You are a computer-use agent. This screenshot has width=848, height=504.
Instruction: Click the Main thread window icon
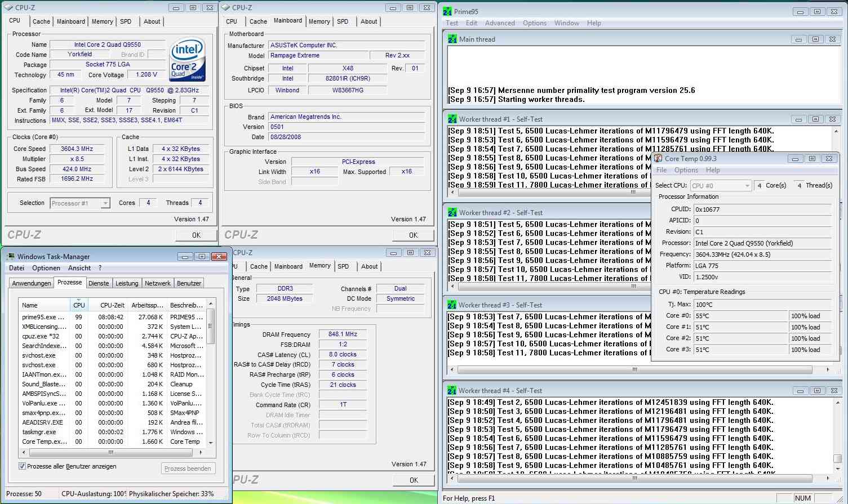coord(452,39)
